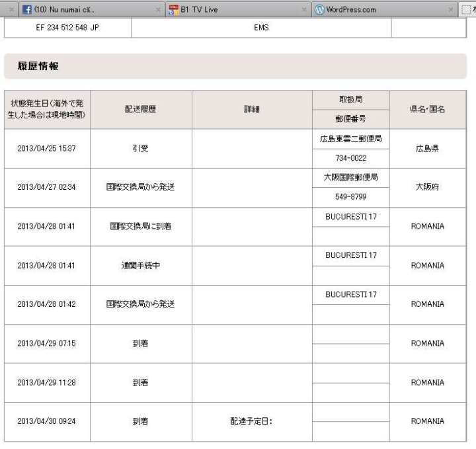Close the B1 TV Live tab

(x=305, y=10)
